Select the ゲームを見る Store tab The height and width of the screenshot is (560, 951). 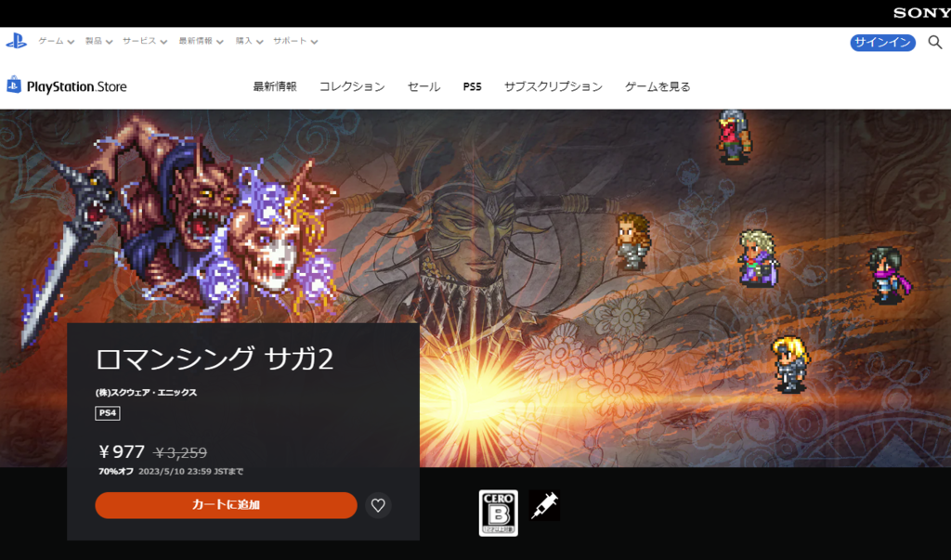coord(658,86)
